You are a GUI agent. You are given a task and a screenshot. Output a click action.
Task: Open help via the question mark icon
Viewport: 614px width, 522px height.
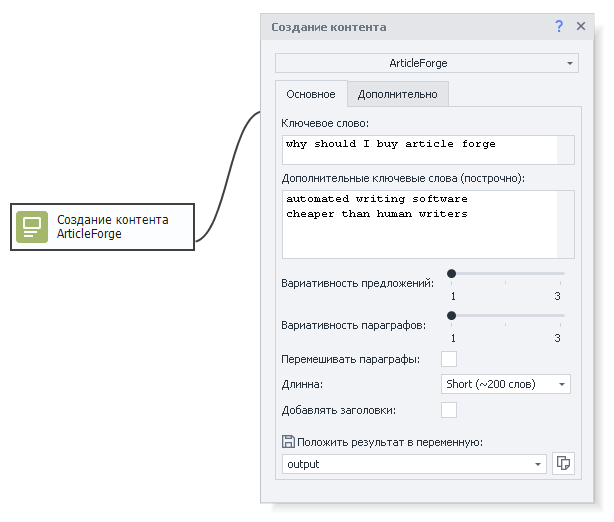[559, 27]
